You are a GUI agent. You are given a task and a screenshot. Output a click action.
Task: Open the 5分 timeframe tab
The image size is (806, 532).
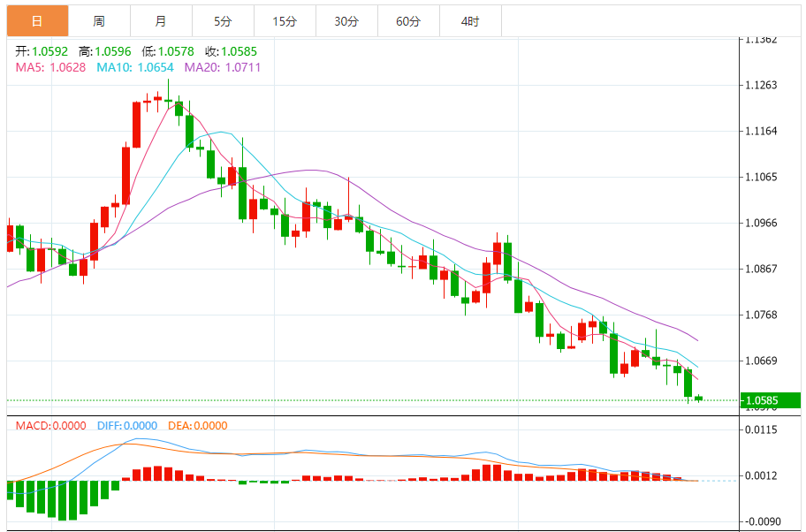223,21
